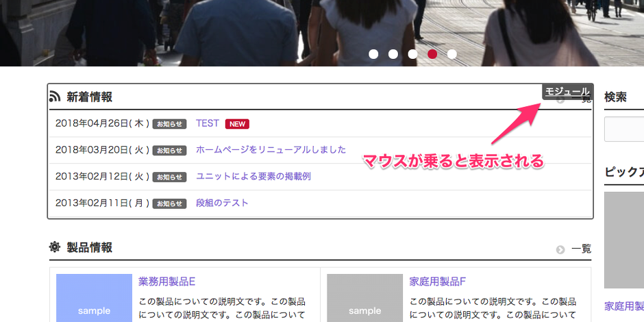
Task: Click the モジュール label on the news box
Action: (x=567, y=91)
